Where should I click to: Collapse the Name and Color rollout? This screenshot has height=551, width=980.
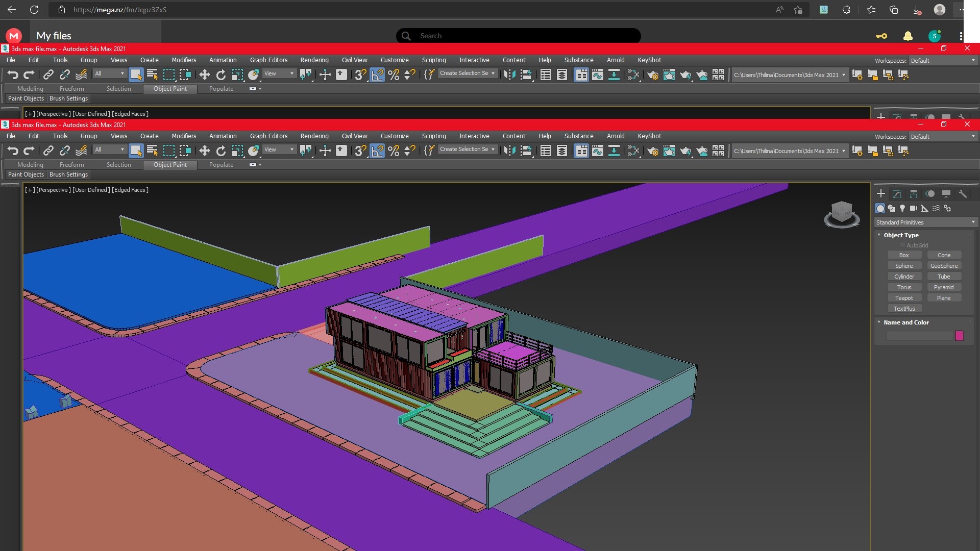906,322
